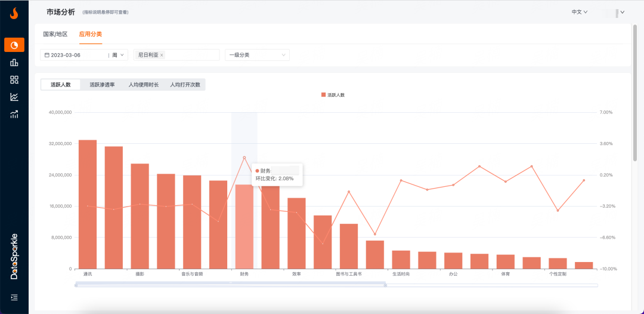Open the app grid search section
This screenshot has width=644, height=314.
click(14, 79)
